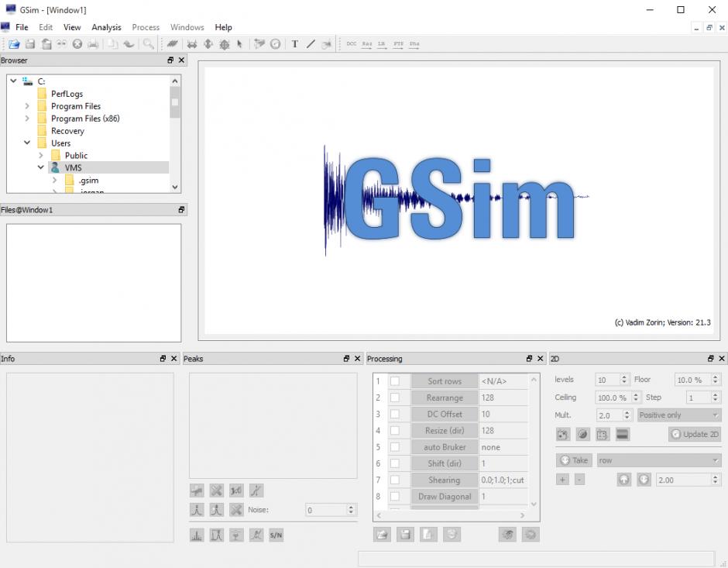
Task: Select the line drawing tool
Action: pos(311,44)
